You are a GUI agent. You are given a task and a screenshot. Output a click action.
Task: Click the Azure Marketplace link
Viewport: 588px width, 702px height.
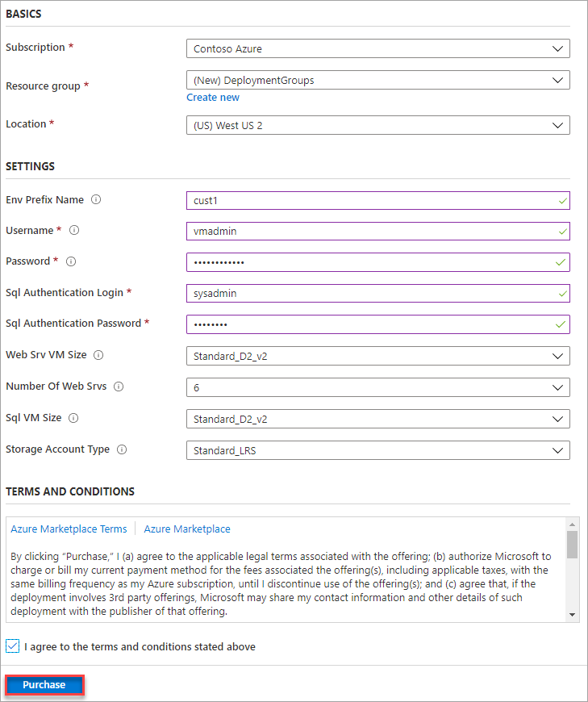pyautogui.click(x=187, y=529)
